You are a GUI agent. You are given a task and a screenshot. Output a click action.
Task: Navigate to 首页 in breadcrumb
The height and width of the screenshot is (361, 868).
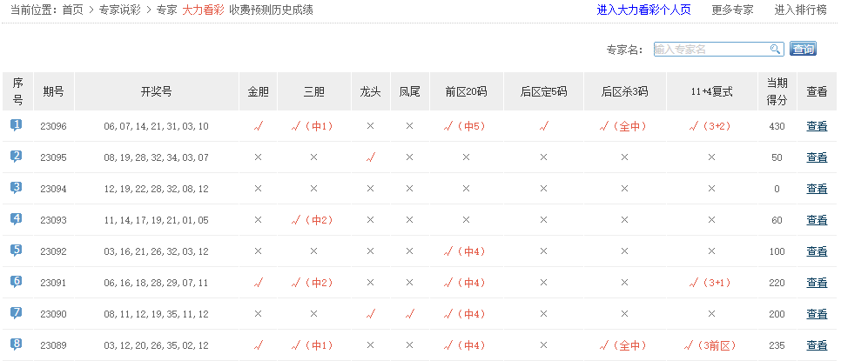pos(72,10)
